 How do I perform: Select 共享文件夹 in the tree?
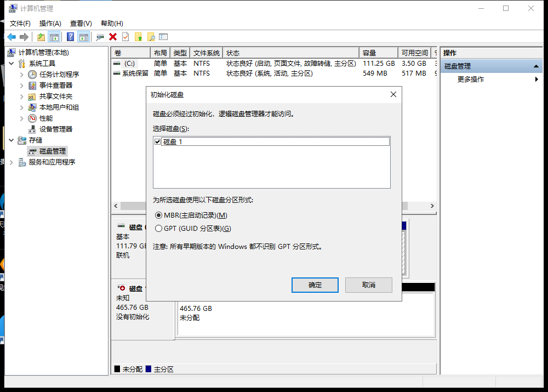(x=55, y=96)
